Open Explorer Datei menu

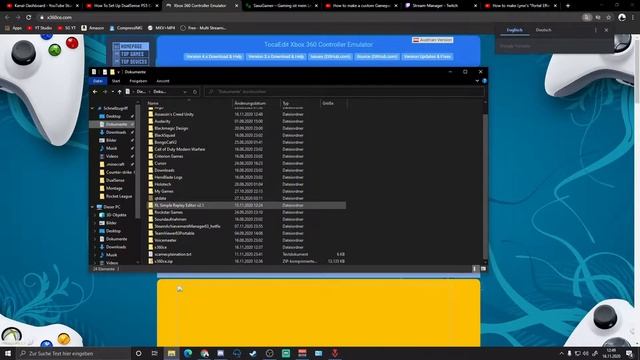98,81
